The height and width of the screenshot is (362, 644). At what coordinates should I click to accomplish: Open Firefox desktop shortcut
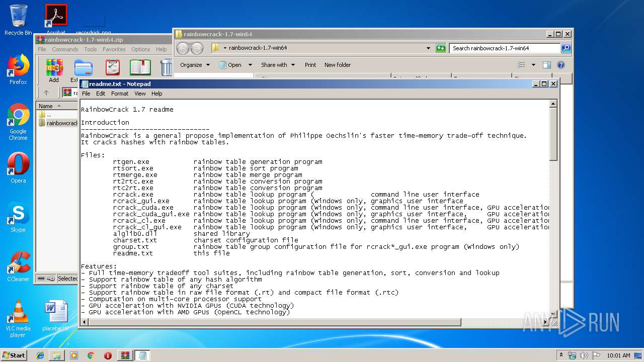(x=18, y=70)
